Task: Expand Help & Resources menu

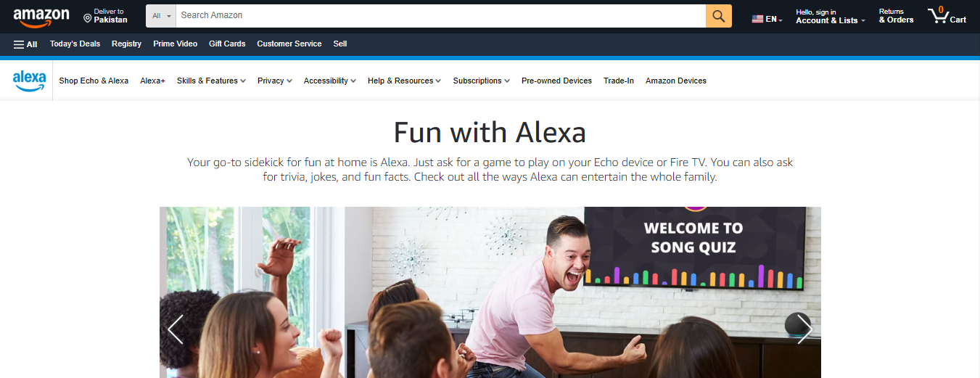Action: click(x=404, y=81)
